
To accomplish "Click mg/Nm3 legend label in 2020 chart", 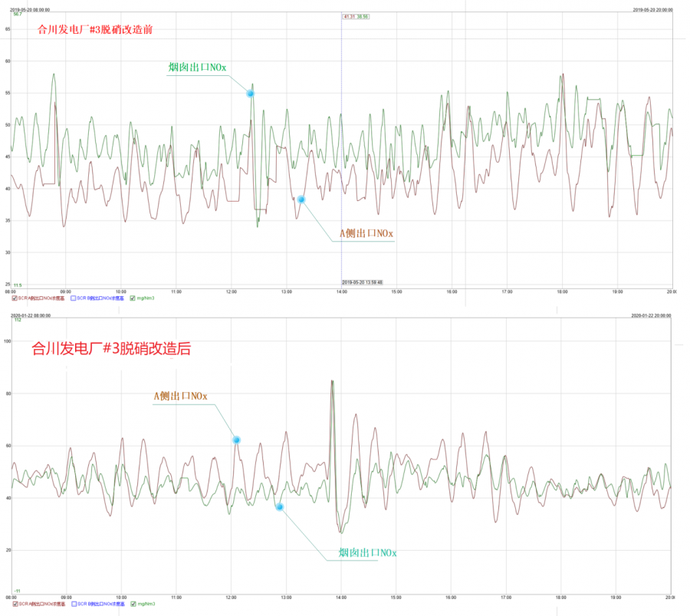I will [x=146, y=604].
